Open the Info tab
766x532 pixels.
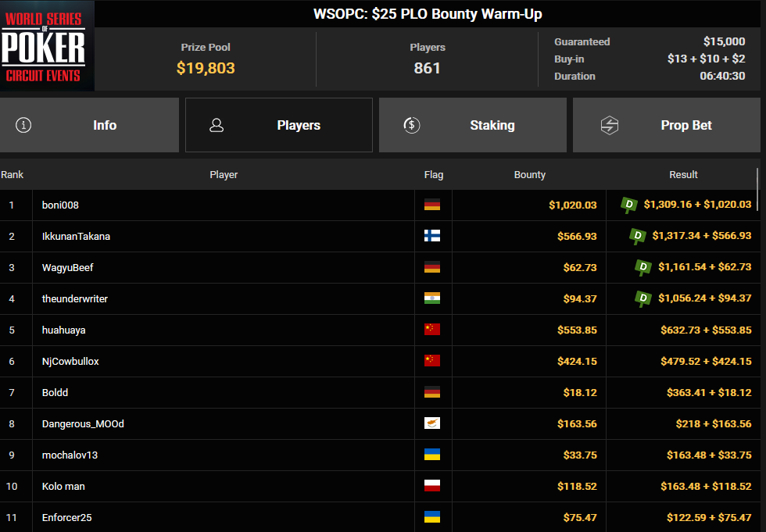[x=89, y=125]
